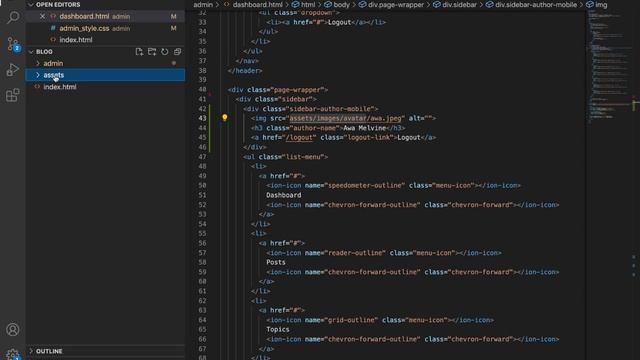Click the 'grid-outline' attribute value
This screenshot has width=640, height=360.
point(351,320)
